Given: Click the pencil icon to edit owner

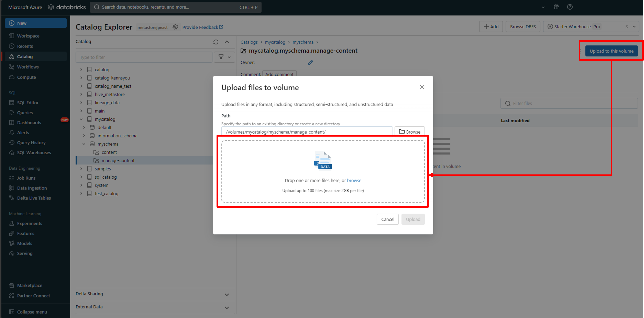Looking at the screenshot, I should pos(310,63).
